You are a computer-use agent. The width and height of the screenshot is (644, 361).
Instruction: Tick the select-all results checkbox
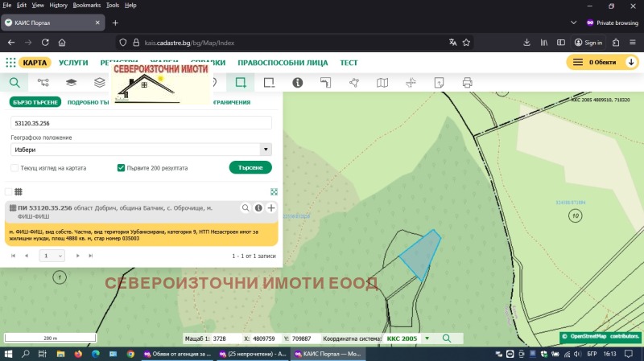coord(8,191)
